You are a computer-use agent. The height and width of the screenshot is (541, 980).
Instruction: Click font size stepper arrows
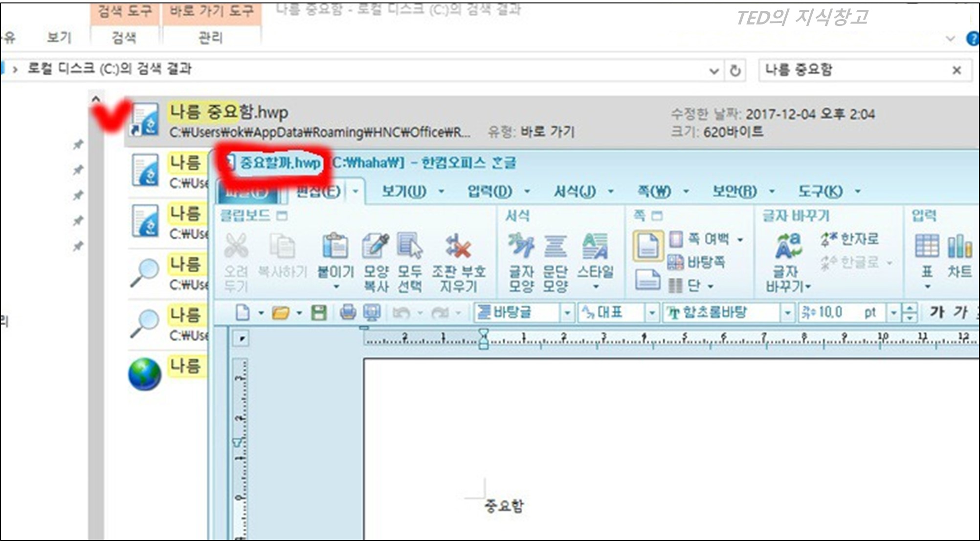click(x=909, y=312)
